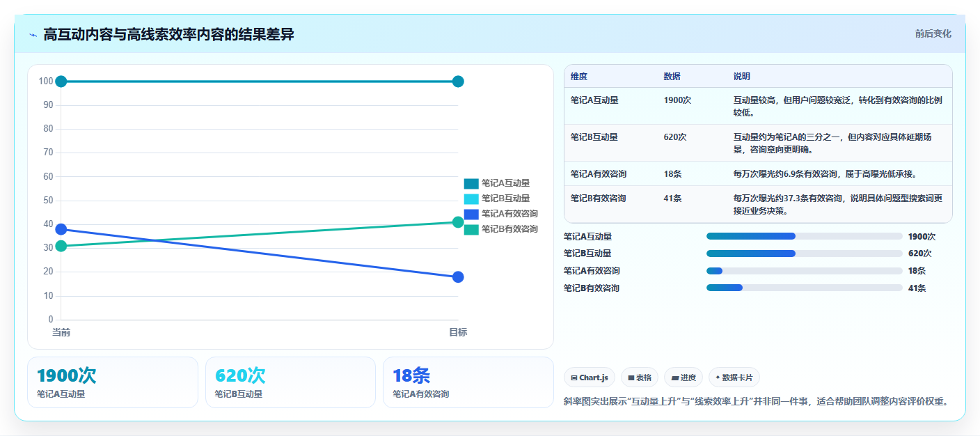The image size is (980, 436).
Task: Open the 620次 笔记B互动量 stat card
Action: [290, 382]
